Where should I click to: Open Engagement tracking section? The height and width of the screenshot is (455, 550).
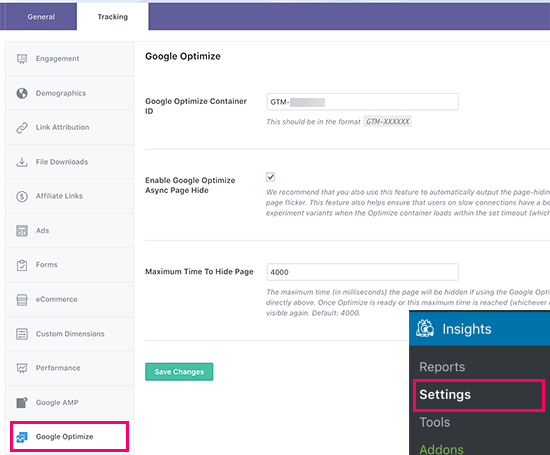pos(69,59)
